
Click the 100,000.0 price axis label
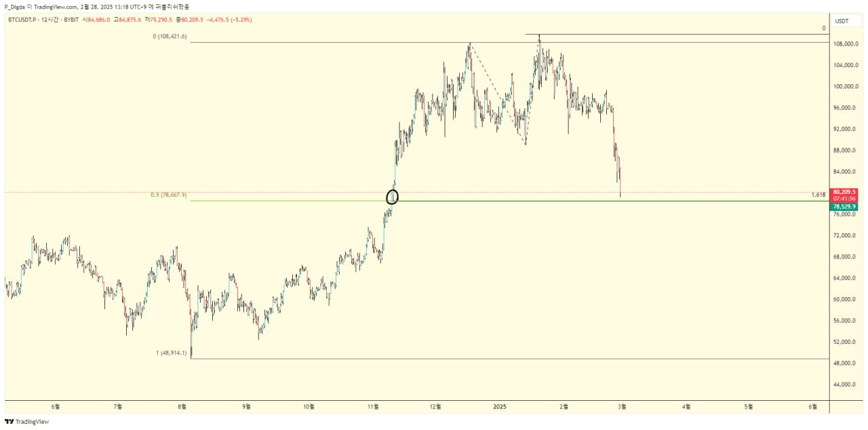(845, 87)
